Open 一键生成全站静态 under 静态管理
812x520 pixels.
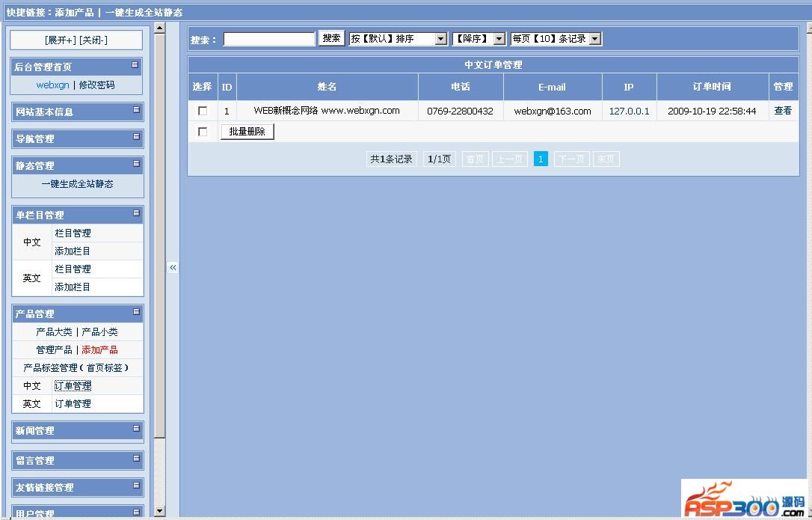(77, 183)
